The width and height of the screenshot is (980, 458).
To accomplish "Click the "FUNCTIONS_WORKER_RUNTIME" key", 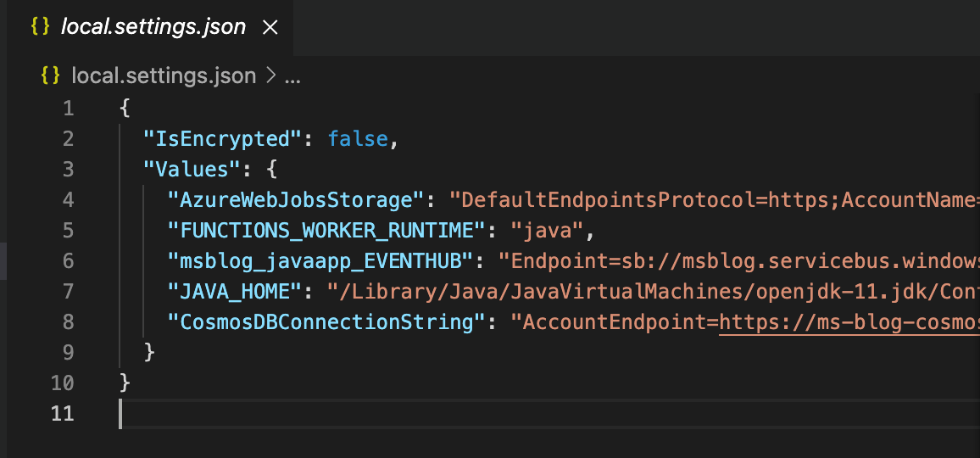I will (x=327, y=231).
